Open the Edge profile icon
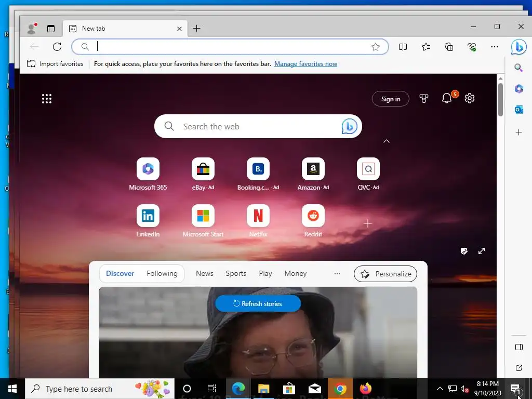The height and width of the screenshot is (399, 532). point(32,29)
